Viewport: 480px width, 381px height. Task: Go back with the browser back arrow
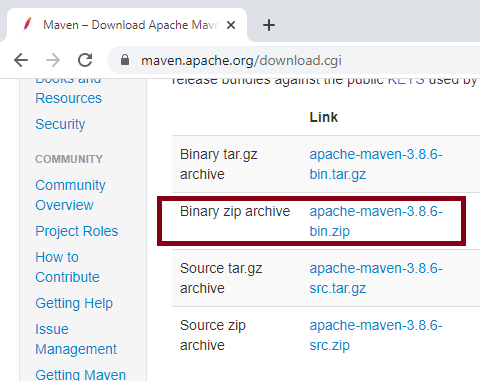[x=21, y=60]
